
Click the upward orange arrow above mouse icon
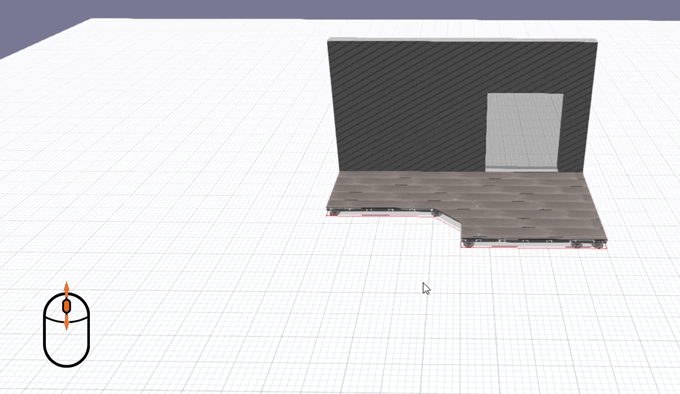(x=66, y=289)
